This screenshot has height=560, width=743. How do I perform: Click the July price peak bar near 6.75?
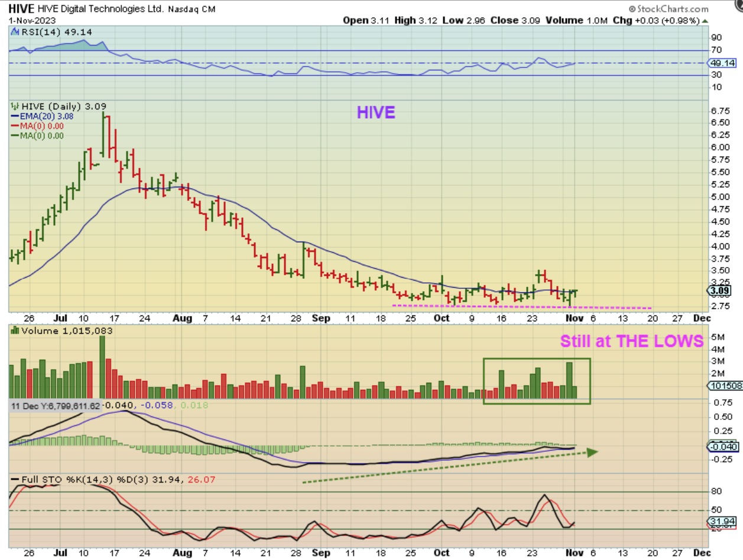pos(103,134)
